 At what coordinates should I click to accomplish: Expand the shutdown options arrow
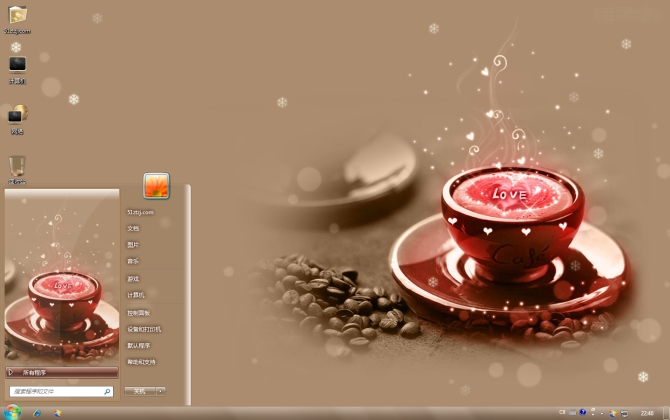point(161,391)
